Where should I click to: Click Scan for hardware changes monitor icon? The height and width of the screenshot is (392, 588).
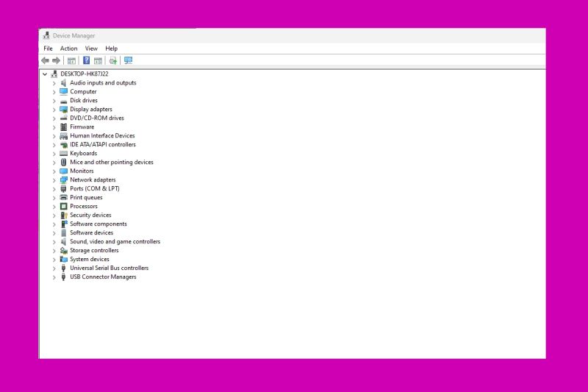(128, 60)
